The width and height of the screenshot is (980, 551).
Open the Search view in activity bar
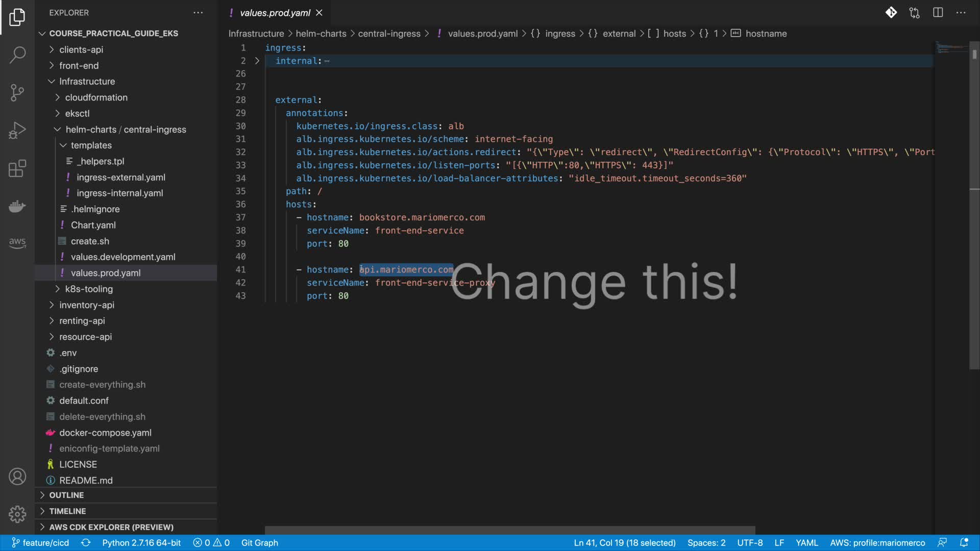click(x=17, y=55)
